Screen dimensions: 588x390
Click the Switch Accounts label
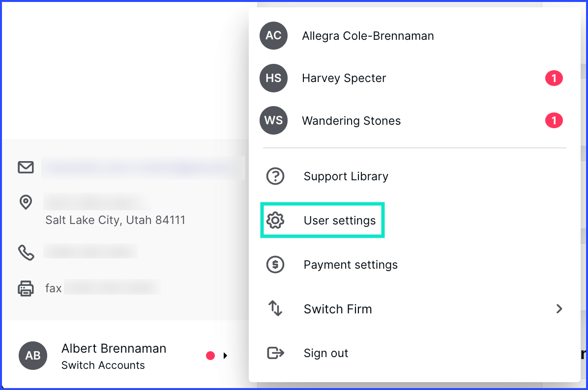pos(103,365)
